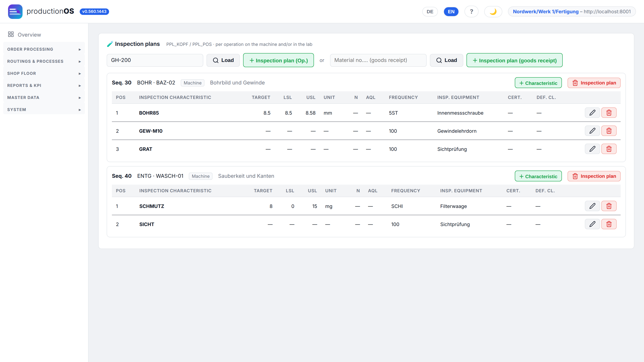644x362 pixels.
Task: Select Gewindelehrdorn equipment cell
Action: (x=457, y=131)
